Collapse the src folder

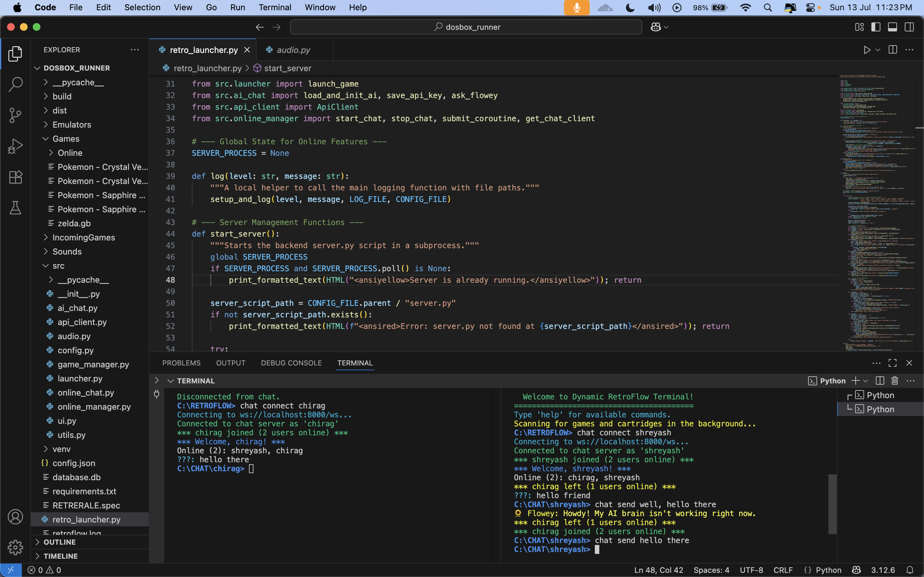[x=58, y=266]
